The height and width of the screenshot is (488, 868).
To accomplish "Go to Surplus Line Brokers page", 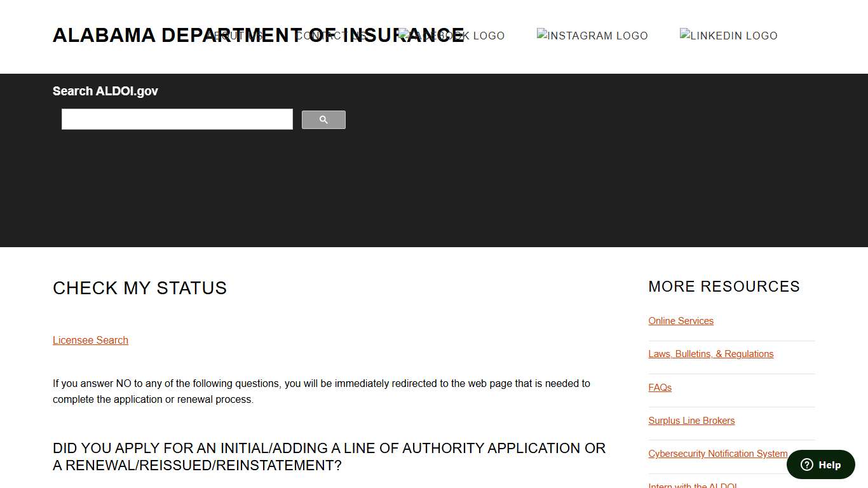I will tap(691, 421).
